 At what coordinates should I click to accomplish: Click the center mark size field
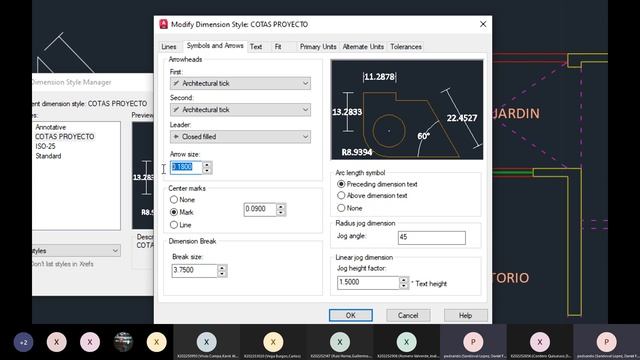tap(260, 209)
